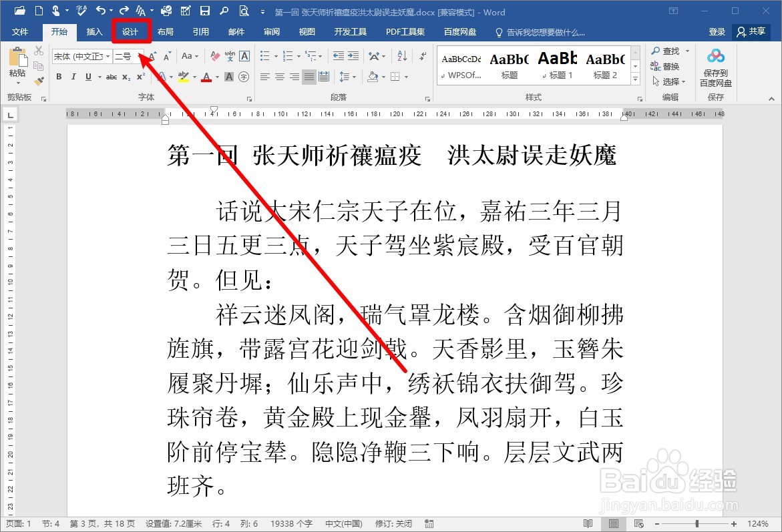
Task: Toggle subscript formatting
Action: pos(126,77)
